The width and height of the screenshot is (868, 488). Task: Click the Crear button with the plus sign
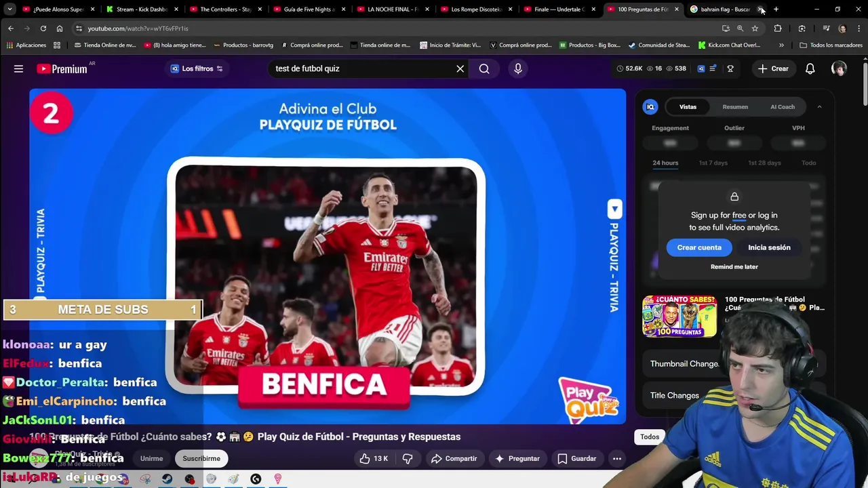[773, 68]
